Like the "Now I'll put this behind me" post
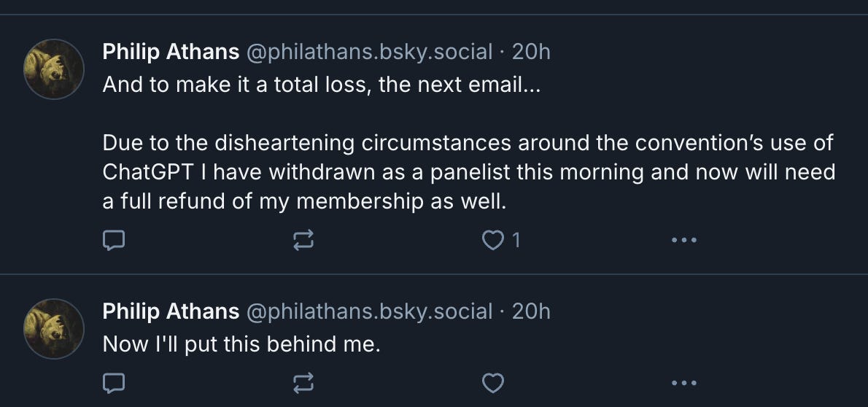 (x=494, y=381)
